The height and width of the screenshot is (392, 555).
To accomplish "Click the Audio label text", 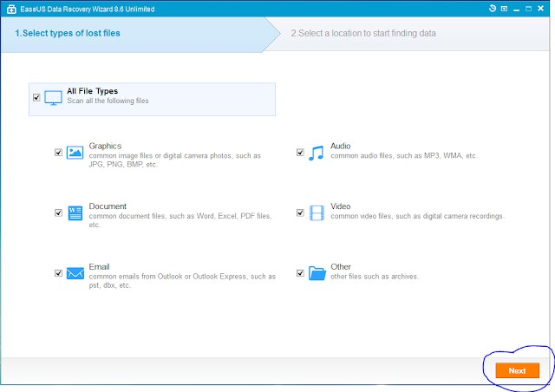I will (x=341, y=146).
